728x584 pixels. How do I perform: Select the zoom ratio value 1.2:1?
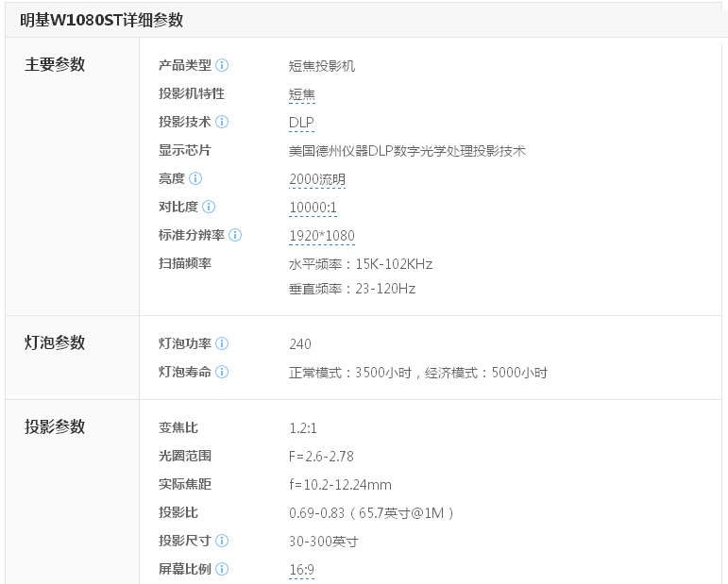303,428
